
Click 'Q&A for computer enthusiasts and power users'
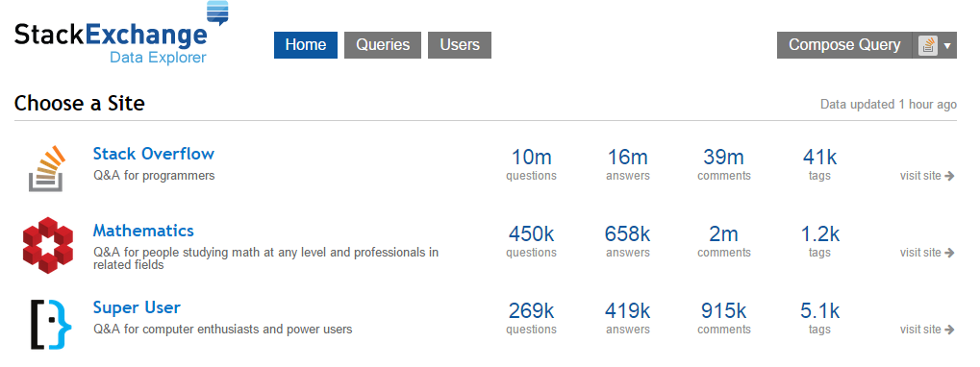pyautogui.click(x=222, y=329)
